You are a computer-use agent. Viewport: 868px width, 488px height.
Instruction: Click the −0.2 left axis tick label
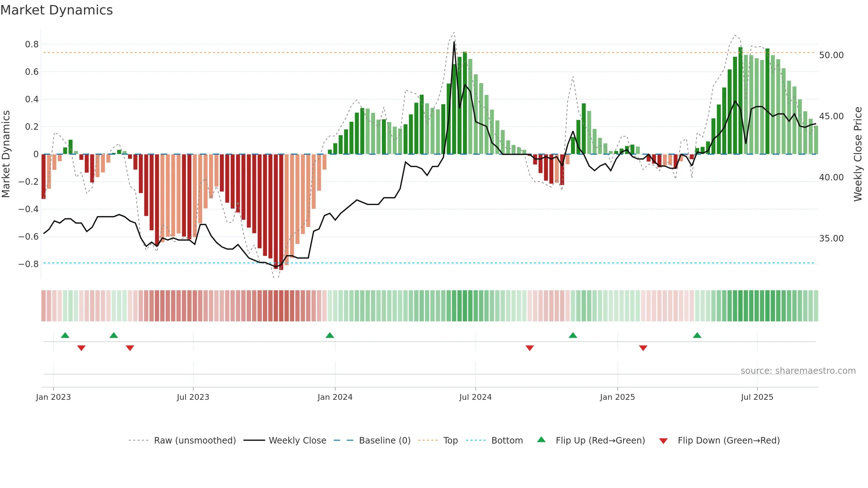(29, 182)
